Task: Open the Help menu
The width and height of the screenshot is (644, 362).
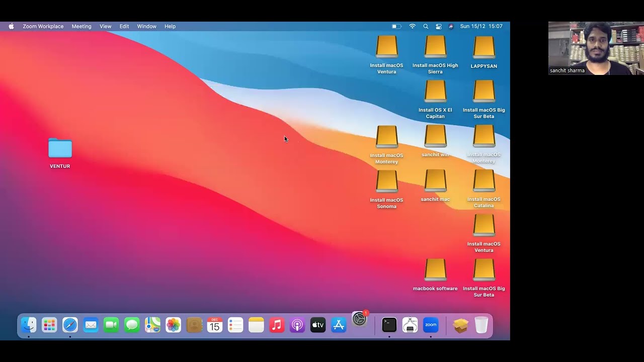Action: click(x=170, y=26)
